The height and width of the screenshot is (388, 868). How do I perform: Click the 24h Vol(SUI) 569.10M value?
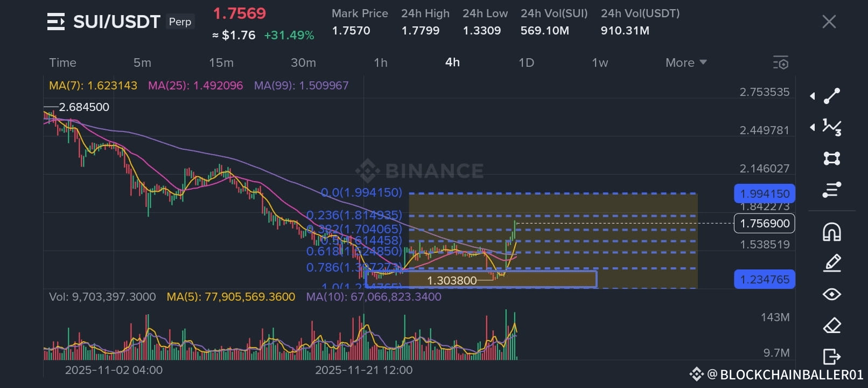[x=545, y=31]
